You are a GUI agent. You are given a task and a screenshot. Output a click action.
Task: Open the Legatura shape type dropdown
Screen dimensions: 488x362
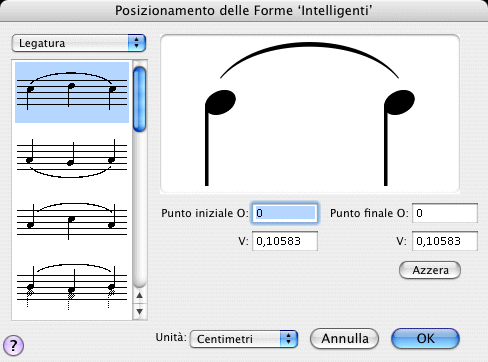[79, 43]
